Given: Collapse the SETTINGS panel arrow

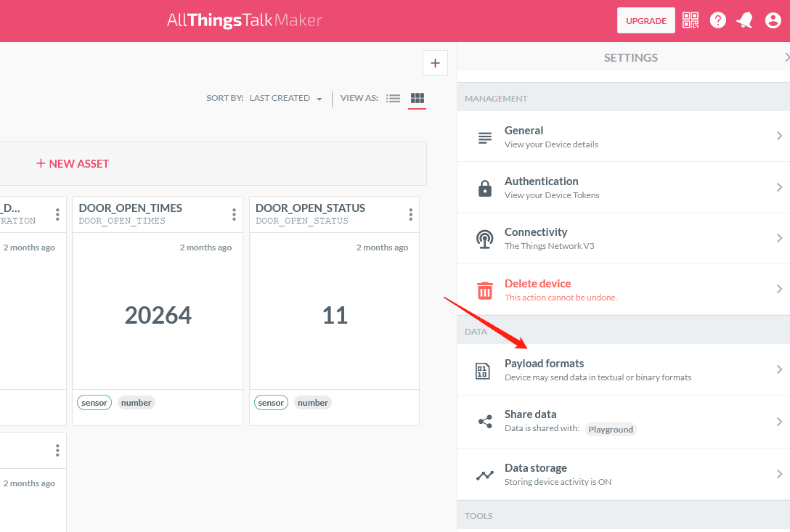Looking at the screenshot, I should pos(786,57).
